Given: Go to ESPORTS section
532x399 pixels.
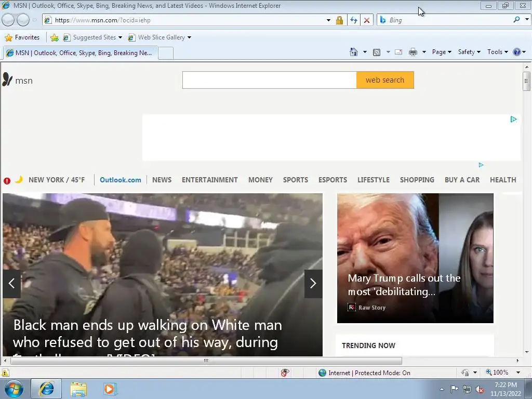Looking at the screenshot, I should point(333,180).
